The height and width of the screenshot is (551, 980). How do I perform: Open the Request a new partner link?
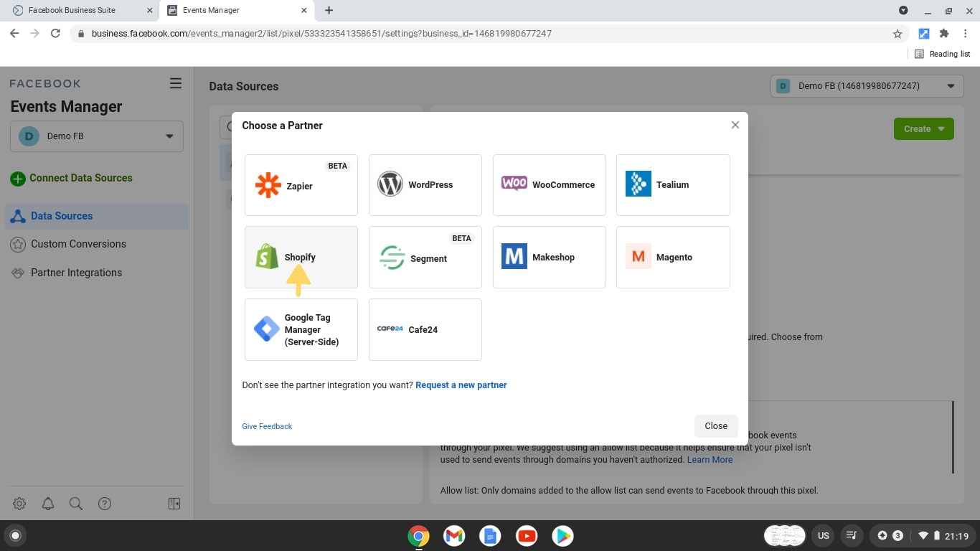point(461,385)
